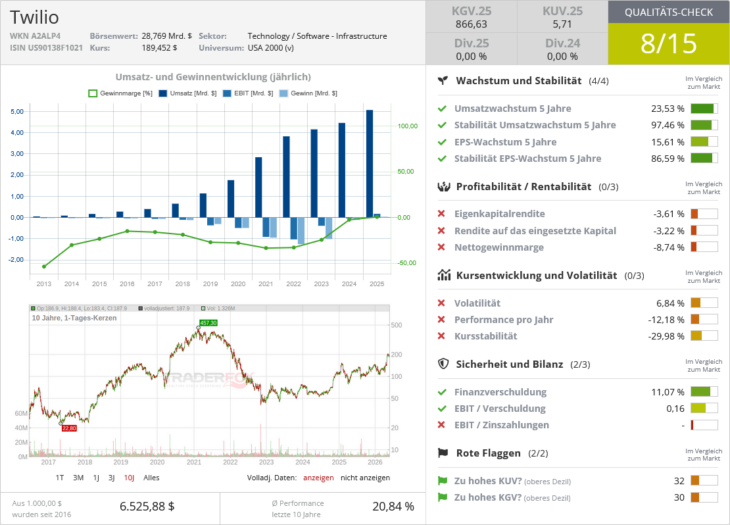
Task: Click the 6.525,88 $ investment result
Action: [x=147, y=506]
